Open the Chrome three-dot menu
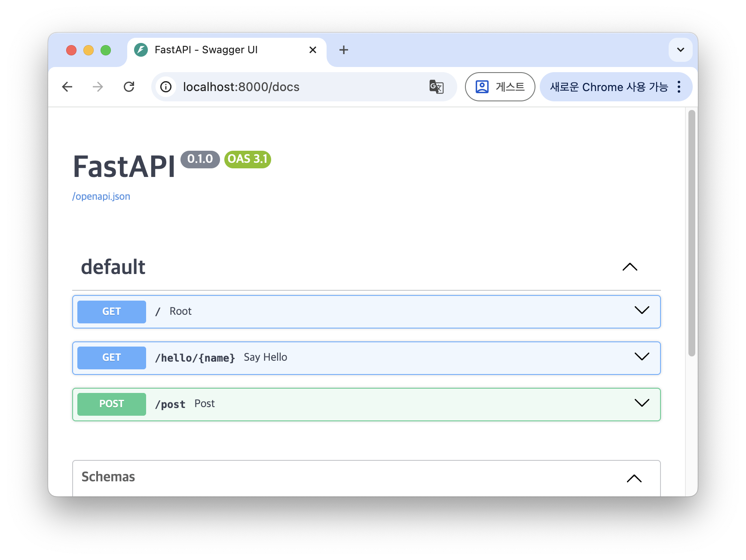 pyautogui.click(x=679, y=87)
